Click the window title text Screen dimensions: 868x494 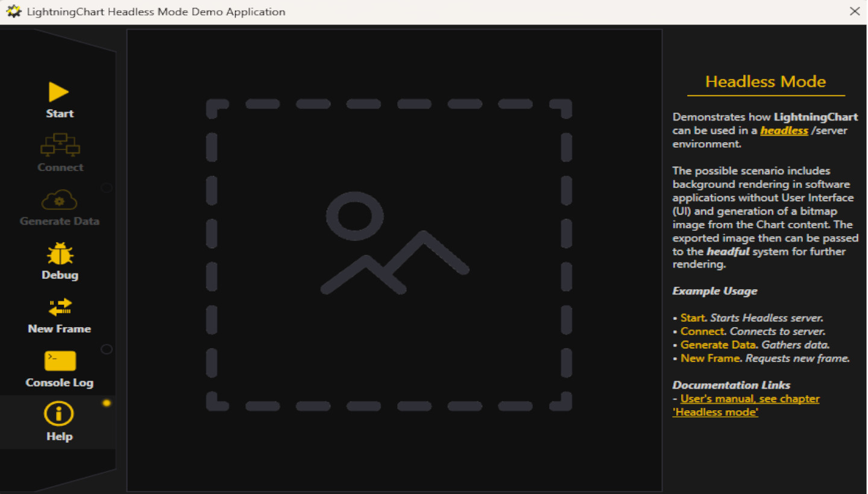[156, 12]
